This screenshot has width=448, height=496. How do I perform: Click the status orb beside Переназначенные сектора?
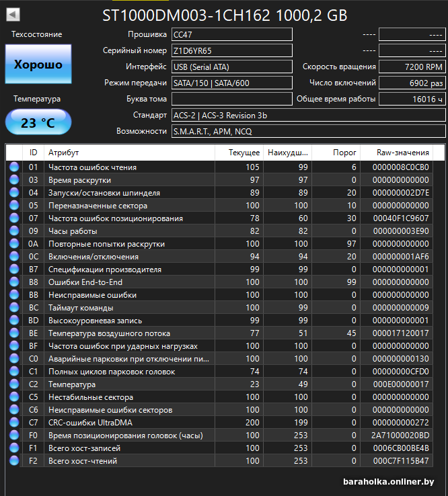[x=14, y=206]
